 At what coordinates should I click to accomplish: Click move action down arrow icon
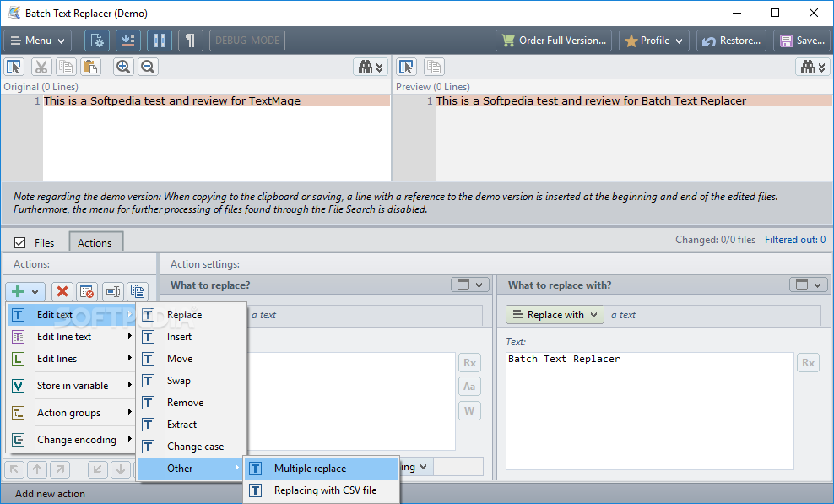pyautogui.click(x=121, y=469)
